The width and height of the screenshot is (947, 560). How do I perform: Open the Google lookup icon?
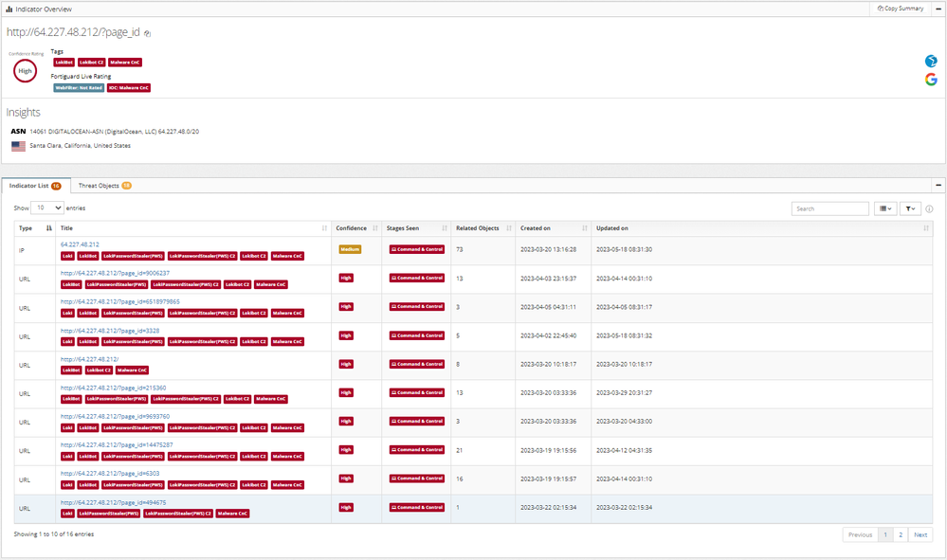(931, 79)
